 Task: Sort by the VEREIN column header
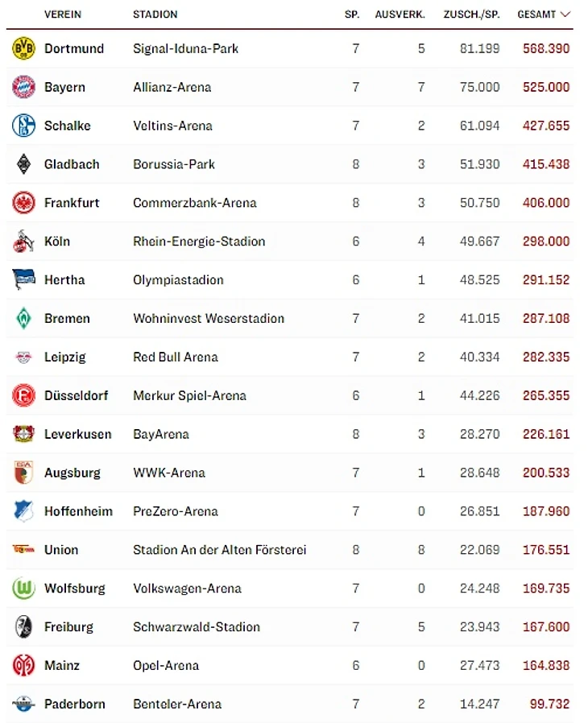click(63, 14)
